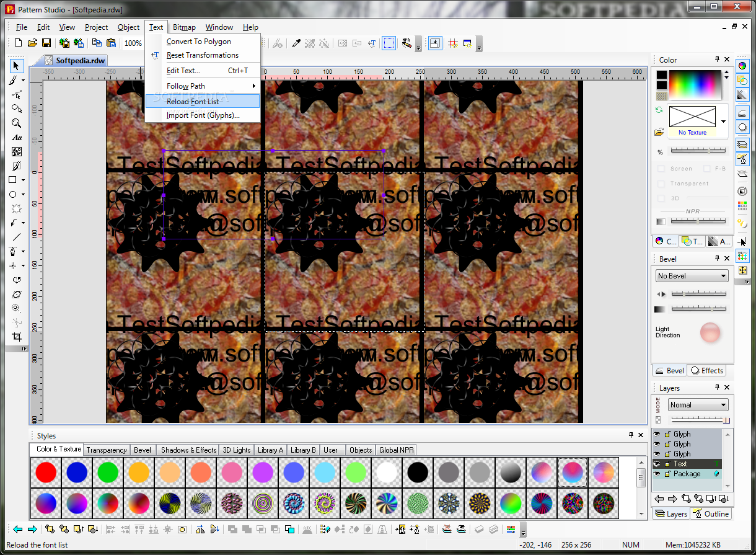Screen dimensions: 756x555
Task: Enable the F-B checkbox
Action: point(706,169)
